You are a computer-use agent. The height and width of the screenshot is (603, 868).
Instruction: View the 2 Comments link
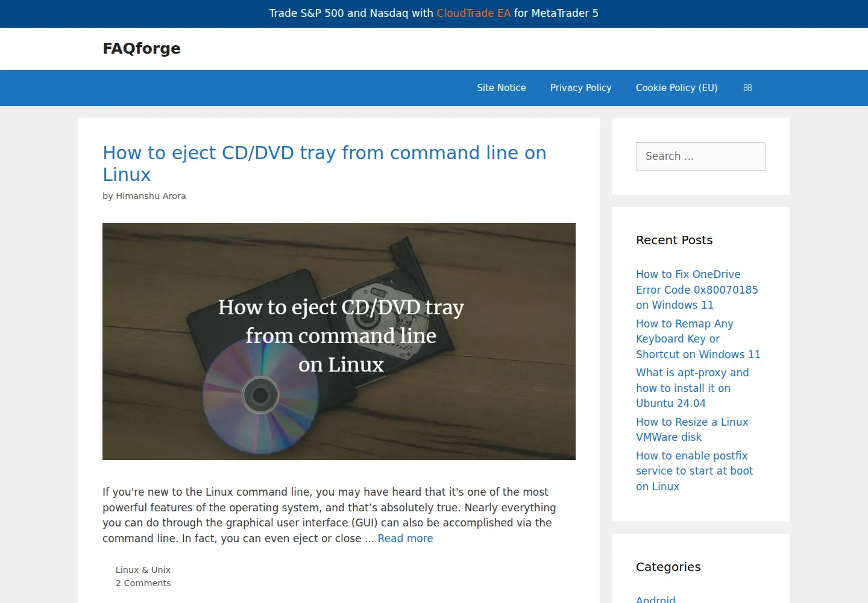[143, 583]
